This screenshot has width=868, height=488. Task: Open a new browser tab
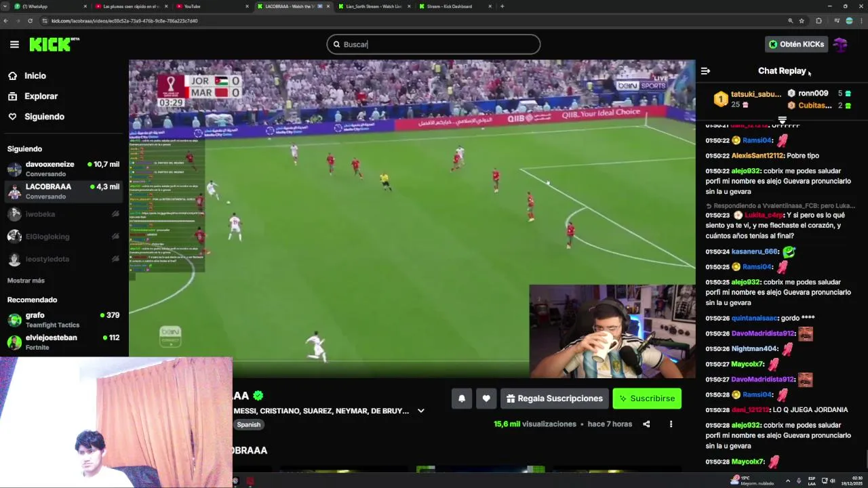(502, 6)
